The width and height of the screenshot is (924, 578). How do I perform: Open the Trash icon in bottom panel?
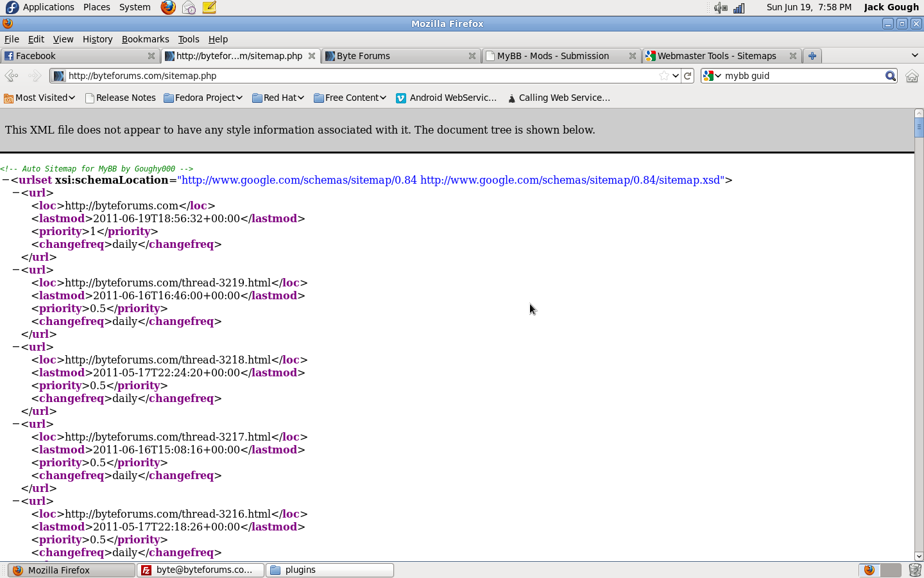click(915, 570)
